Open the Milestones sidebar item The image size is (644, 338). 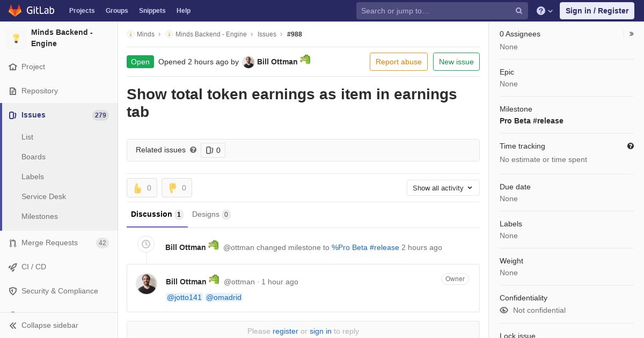pyautogui.click(x=40, y=216)
